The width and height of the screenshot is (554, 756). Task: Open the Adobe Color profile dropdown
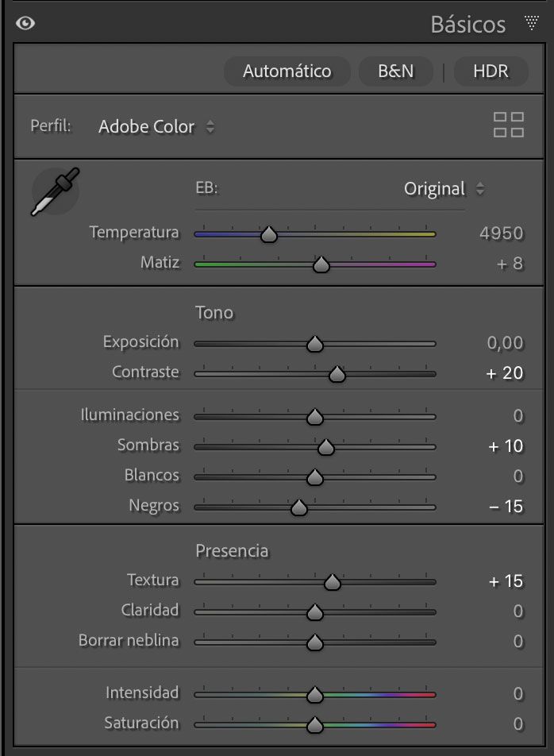point(156,126)
